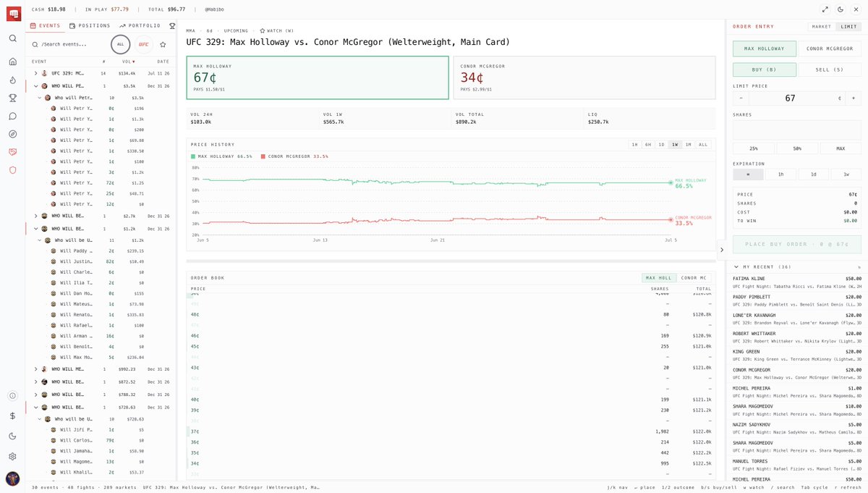Open the chat bubble icon in sidebar
868x493 pixels.
pos(12,116)
